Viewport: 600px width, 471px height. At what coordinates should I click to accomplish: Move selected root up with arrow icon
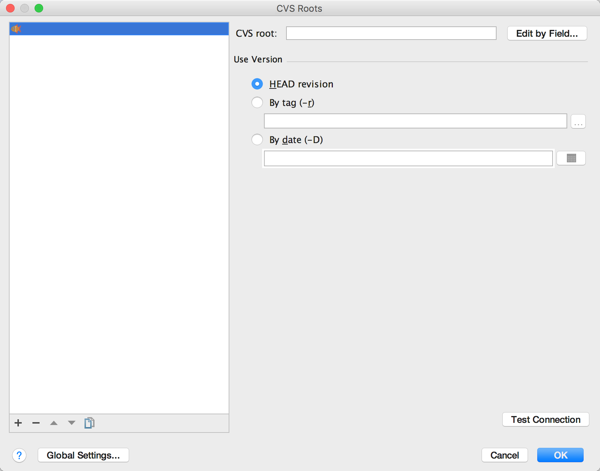coord(54,423)
